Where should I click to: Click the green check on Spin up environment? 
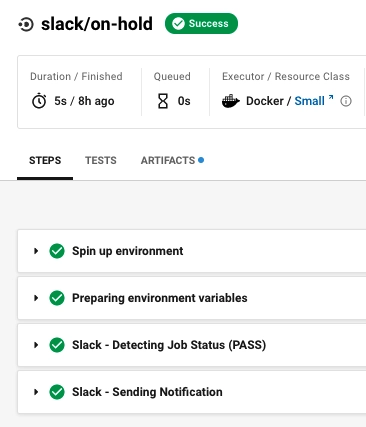click(x=57, y=251)
